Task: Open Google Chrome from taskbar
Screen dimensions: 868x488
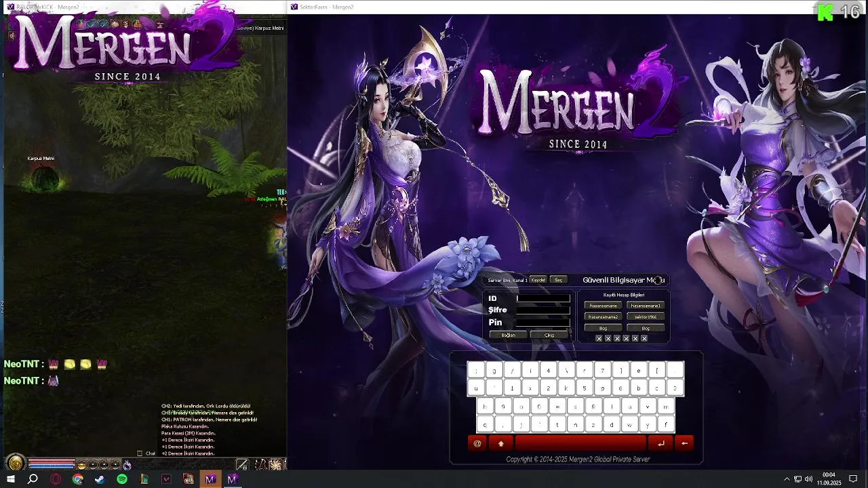Action: (x=78, y=479)
